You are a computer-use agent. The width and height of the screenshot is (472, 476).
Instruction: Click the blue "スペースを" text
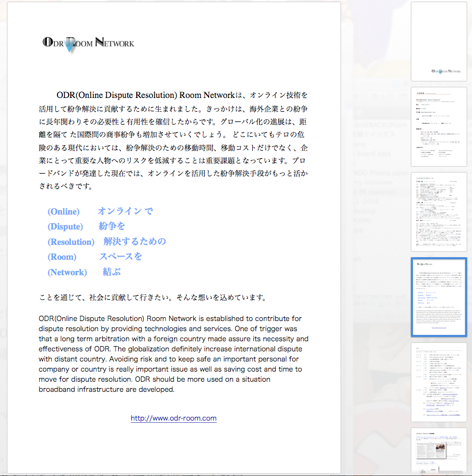120,257
